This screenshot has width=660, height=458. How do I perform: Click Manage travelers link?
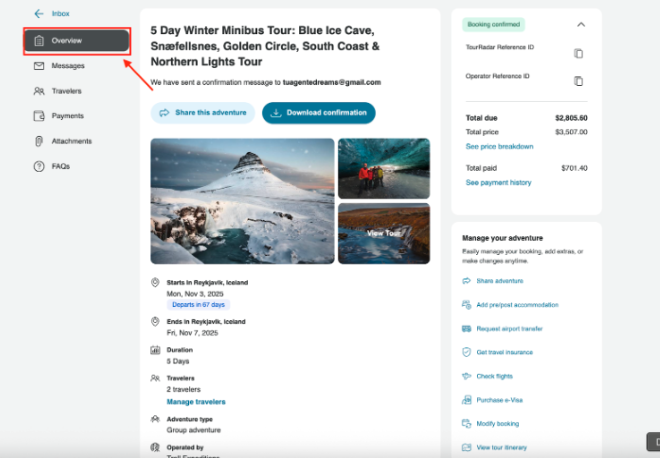click(196, 402)
